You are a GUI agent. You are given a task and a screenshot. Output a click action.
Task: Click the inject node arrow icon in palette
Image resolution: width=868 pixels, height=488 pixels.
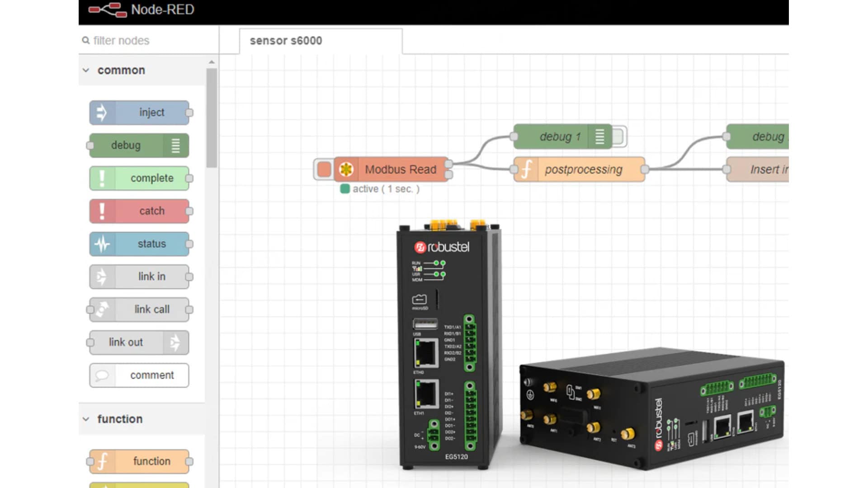103,112
